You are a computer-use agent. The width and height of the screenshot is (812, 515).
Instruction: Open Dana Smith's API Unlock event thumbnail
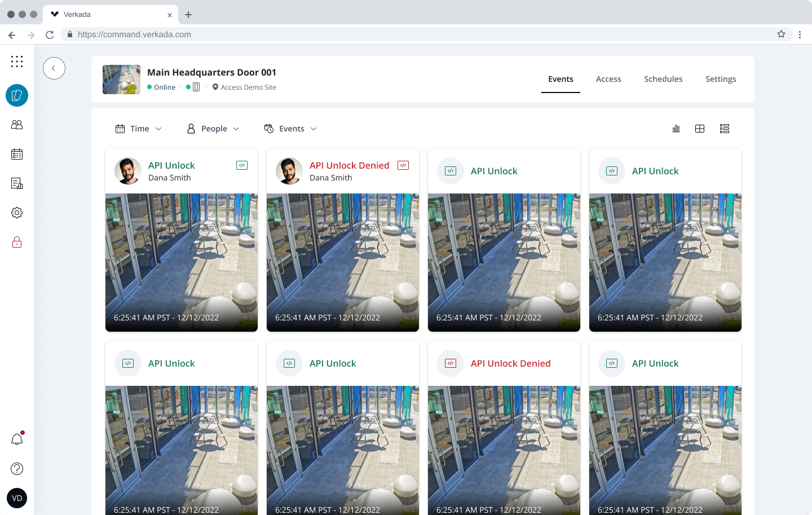[x=181, y=262]
